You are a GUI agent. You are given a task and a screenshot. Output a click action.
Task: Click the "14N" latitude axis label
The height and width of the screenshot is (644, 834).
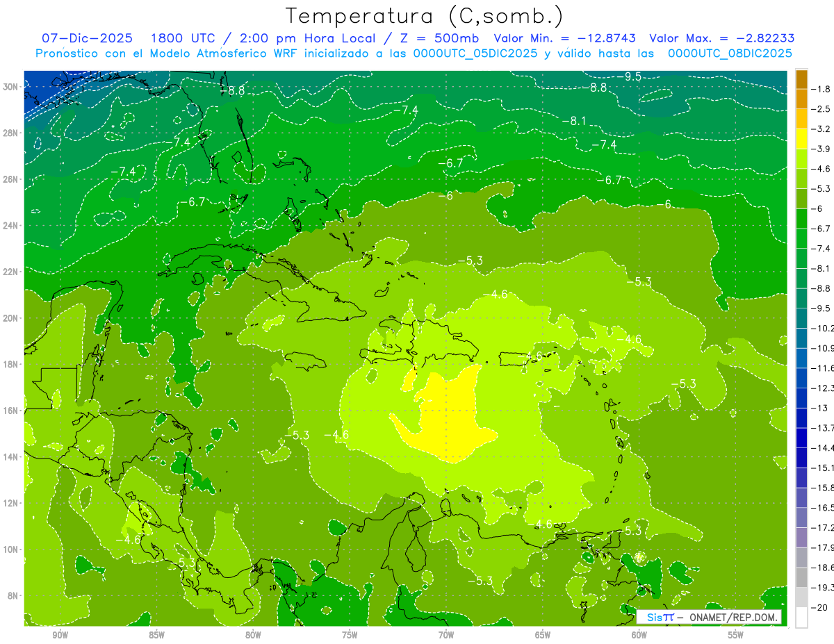click(11, 456)
